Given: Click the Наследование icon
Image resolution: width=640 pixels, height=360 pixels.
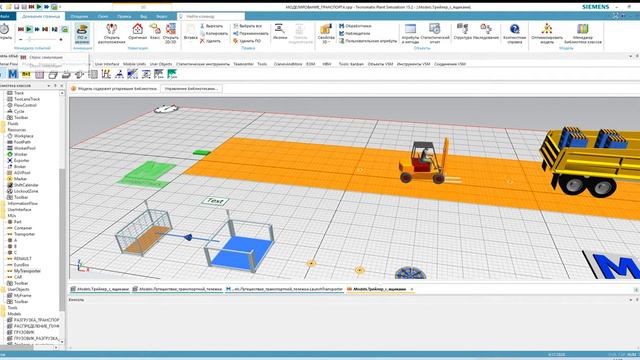Looking at the screenshot, I should coord(486,32).
